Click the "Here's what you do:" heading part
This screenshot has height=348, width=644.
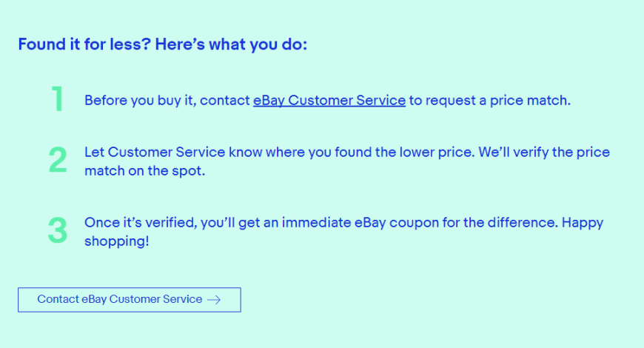pyautogui.click(x=231, y=44)
